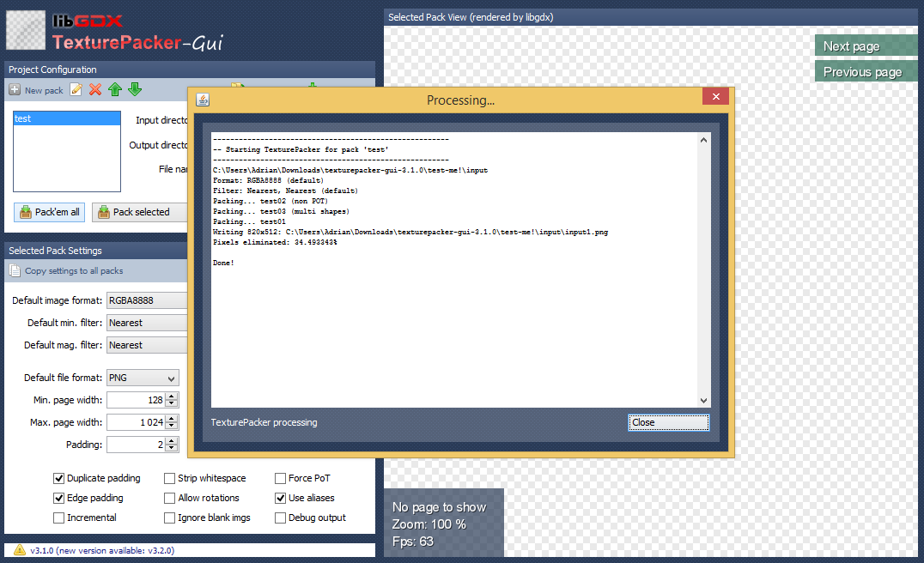Click TexturePacker processing status text
This screenshot has height=563, width=924.
[264, 422]
